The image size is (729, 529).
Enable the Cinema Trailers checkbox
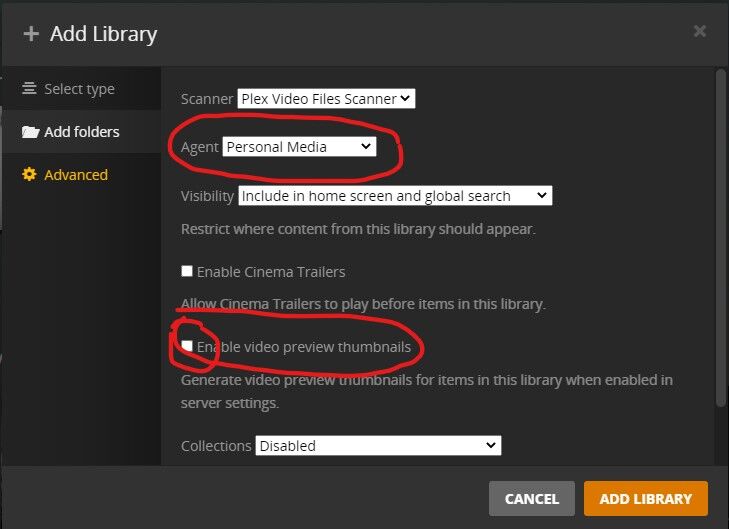pyautogui.click(x=187, y=271)
